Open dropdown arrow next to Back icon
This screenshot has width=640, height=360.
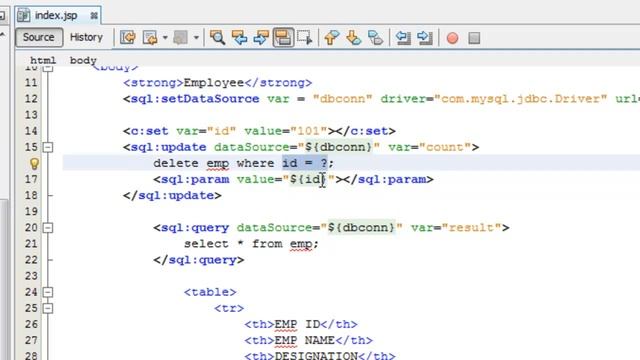click(165, 38)
